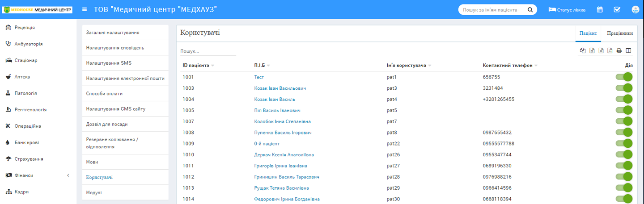Open patient Федорович Ірина Богданівна
Image resolution: width=644 pixels, height=204 pixels.
point(287,199)
